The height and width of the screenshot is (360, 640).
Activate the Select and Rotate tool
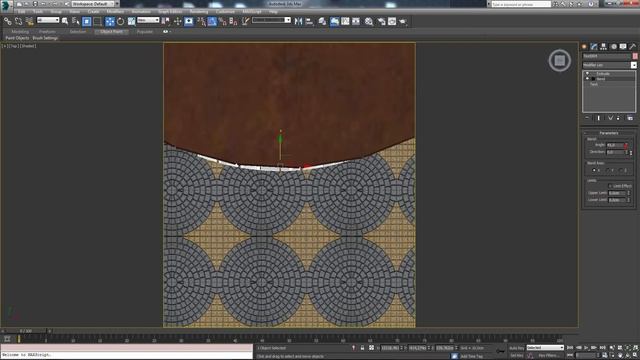[120, 21]
